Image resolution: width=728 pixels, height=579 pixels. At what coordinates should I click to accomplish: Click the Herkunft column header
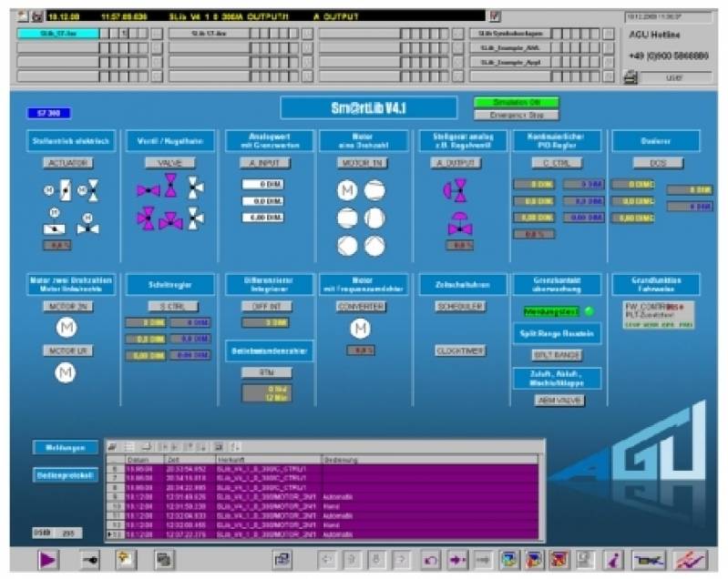pyautogui.click(x=269, y=460)
